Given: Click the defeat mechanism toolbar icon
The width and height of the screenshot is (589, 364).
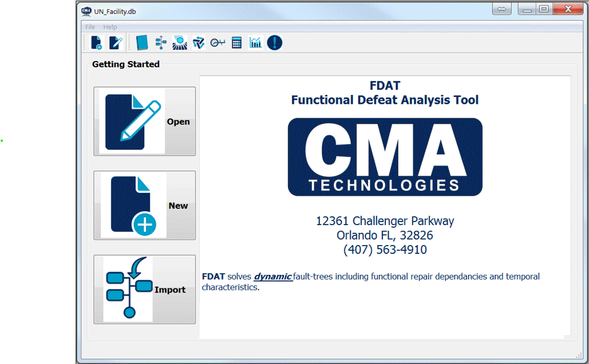Looking at the screenshot, I should coord(180,42).
